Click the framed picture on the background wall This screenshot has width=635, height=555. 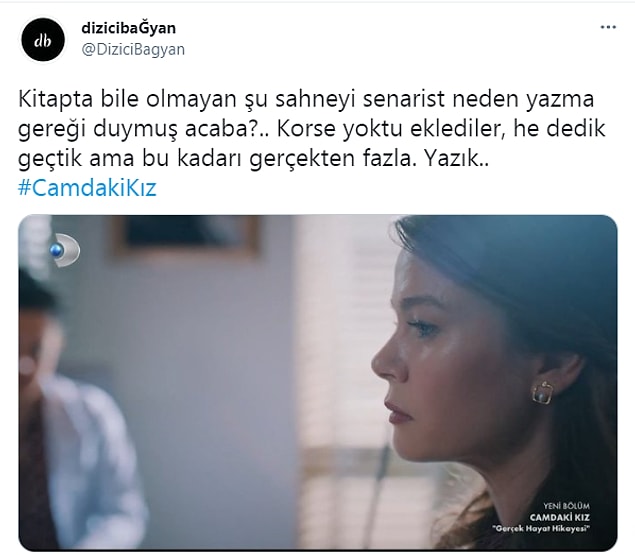tap(186, 237)
